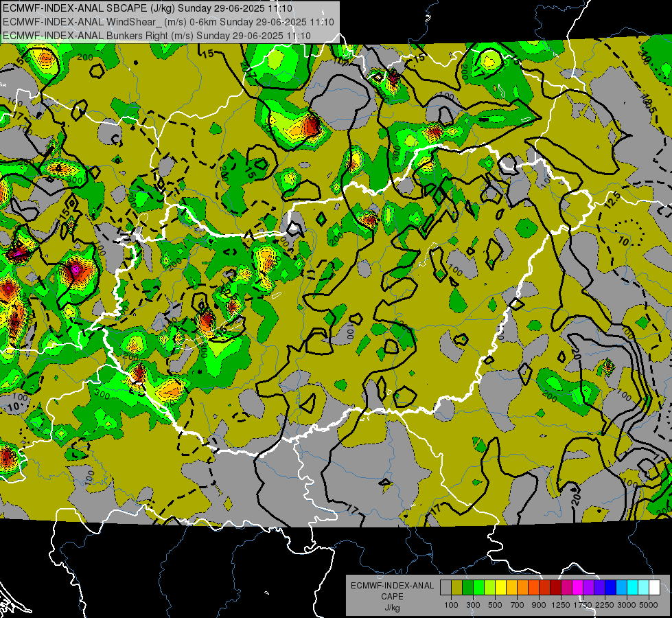Click the legend value 3000

point(627,605)
